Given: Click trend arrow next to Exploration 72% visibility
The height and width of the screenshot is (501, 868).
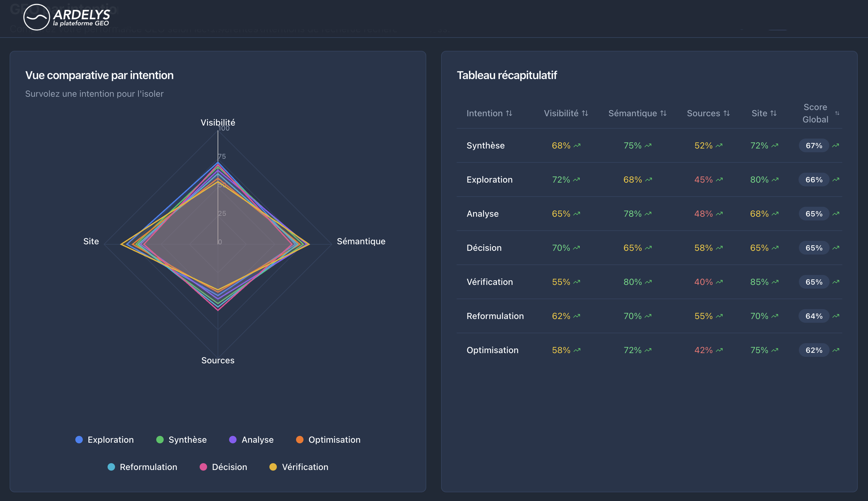Looking at the screenshot, I should click(x=577, y=180).
